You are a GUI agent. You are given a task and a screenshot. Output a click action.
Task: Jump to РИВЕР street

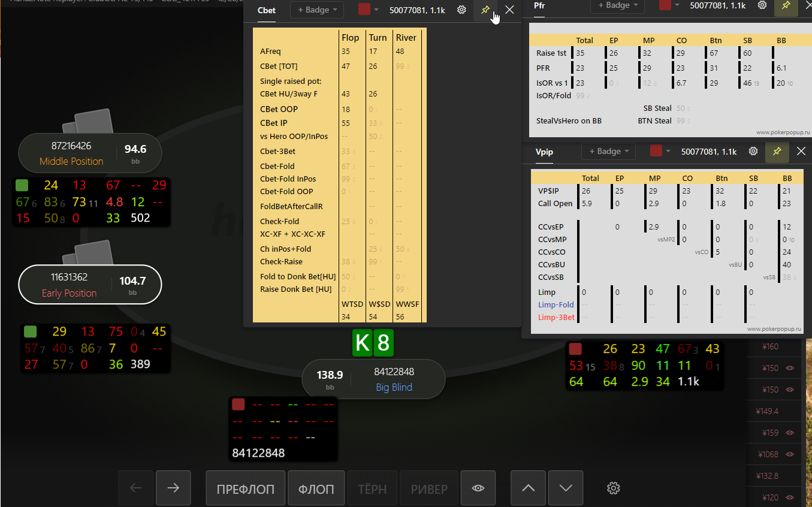tap(429, 489)
